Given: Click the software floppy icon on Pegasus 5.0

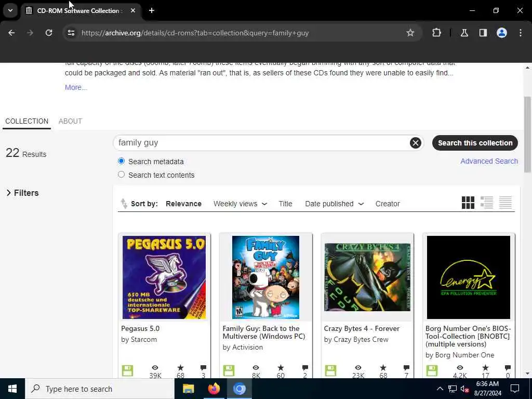Looking at the screenshot, I should (128, 370).
